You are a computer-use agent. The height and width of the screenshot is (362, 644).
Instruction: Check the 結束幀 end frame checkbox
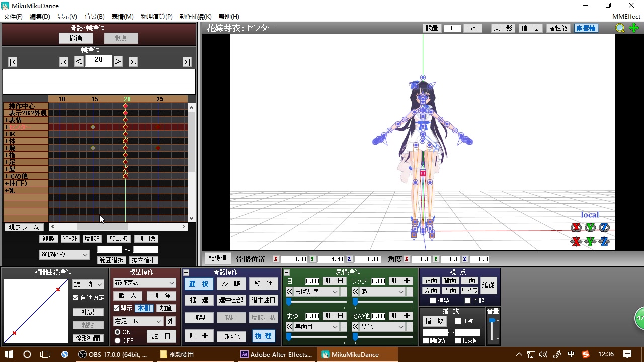click(x=458, y=341)
